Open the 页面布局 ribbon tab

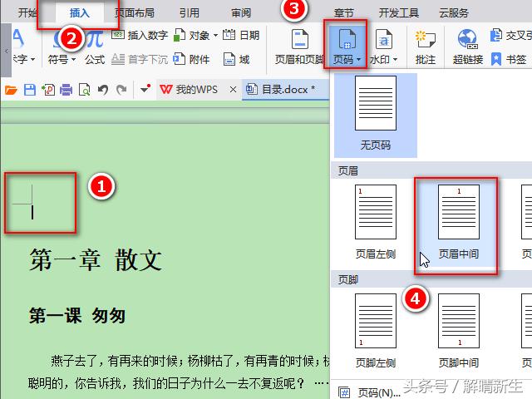point(134,13)
